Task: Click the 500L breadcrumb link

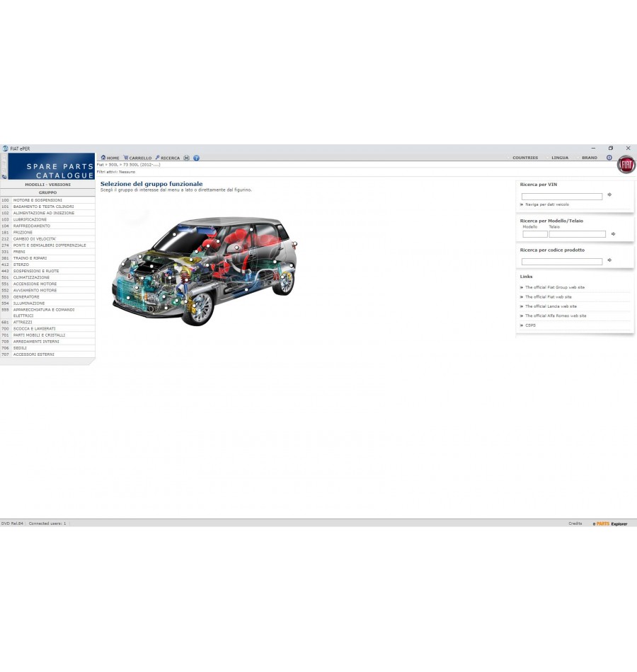Action: coord(113,165)
